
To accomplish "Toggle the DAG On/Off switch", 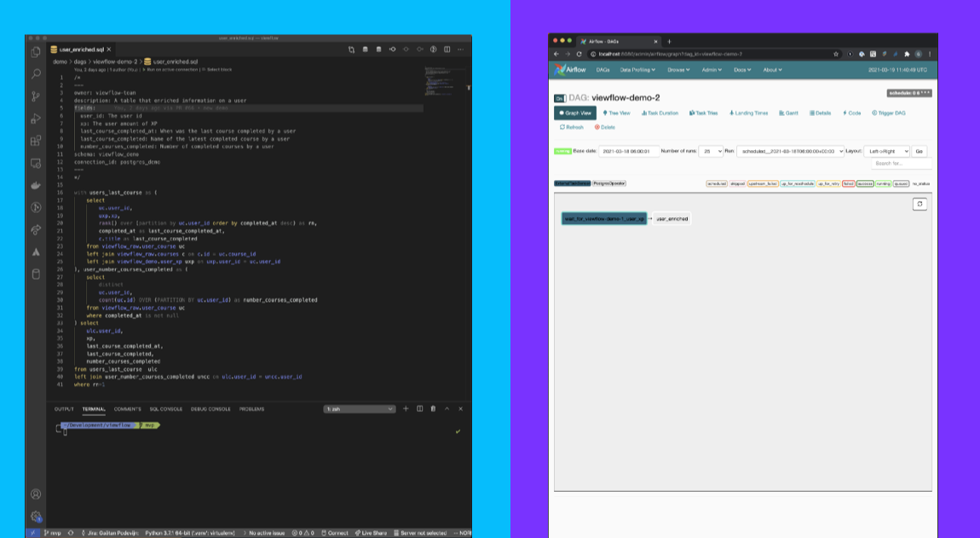I will coord(560,98).
